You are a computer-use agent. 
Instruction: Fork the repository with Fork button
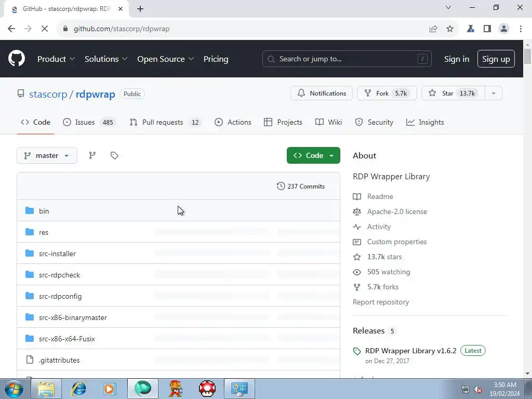pos(387,94)
